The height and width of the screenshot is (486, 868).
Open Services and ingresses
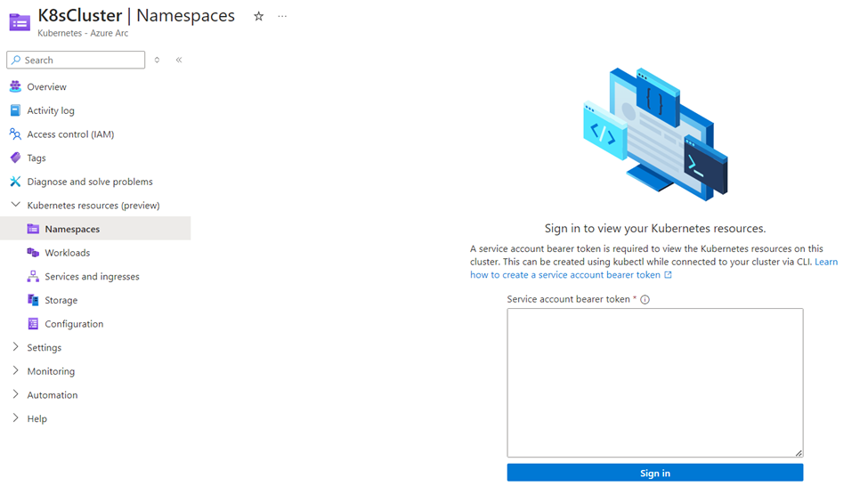click(x=92, y=277)
